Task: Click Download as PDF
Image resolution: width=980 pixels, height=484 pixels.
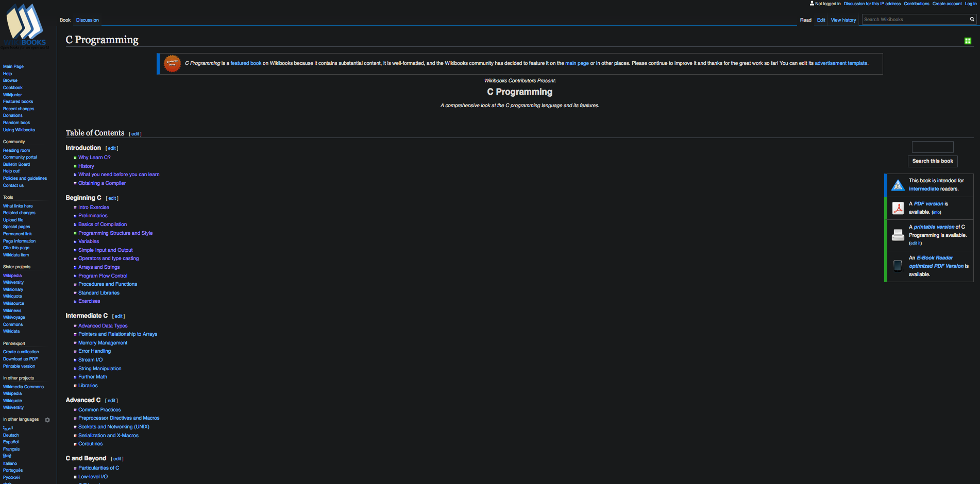Action: [x=21, y=359]
